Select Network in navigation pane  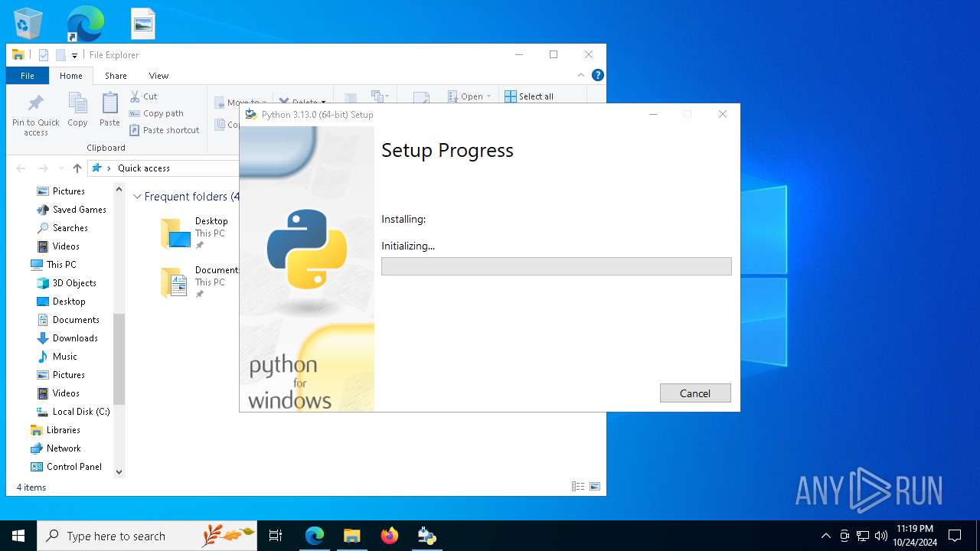click(x=55, y=448)
